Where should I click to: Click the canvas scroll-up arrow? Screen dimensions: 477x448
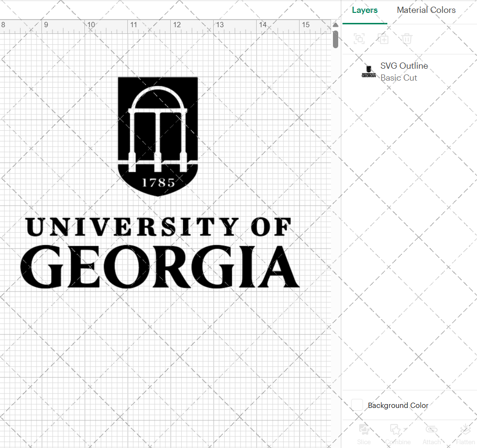pos(335,25)
